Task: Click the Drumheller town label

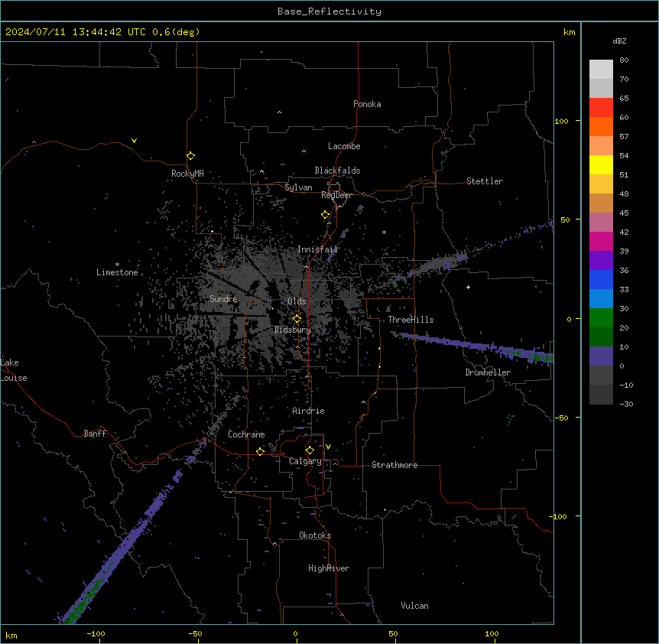Action: 488,372
